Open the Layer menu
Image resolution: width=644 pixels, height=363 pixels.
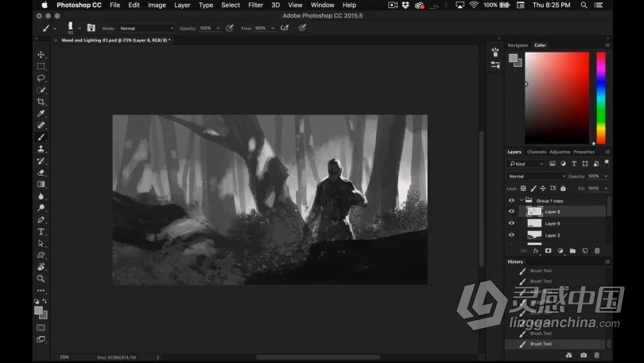click(182, 5)
